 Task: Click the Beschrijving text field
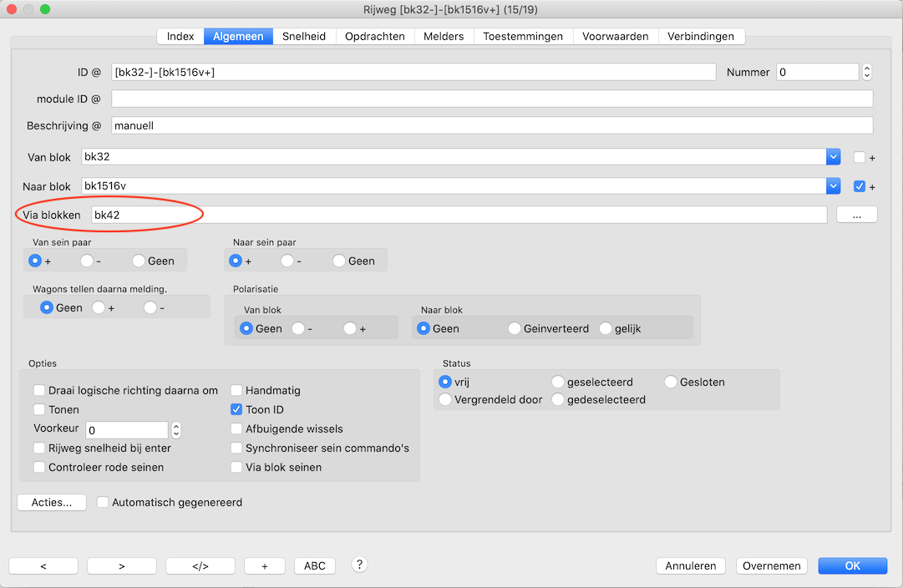coord(491,125)
